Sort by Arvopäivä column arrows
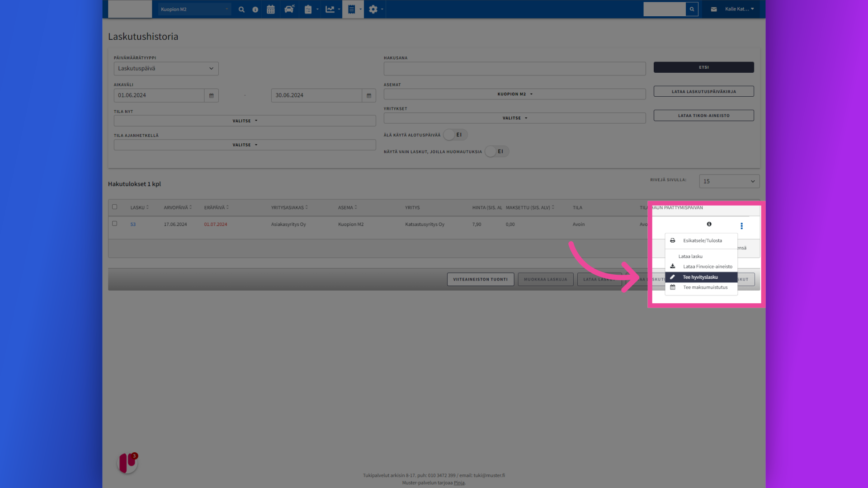 tap(191, 207)
